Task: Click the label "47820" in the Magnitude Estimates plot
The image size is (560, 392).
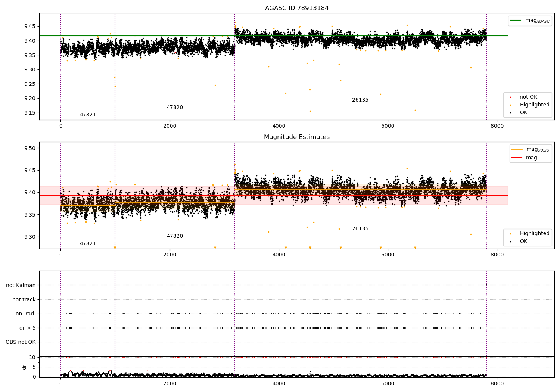Action: [x=175, y=236]
